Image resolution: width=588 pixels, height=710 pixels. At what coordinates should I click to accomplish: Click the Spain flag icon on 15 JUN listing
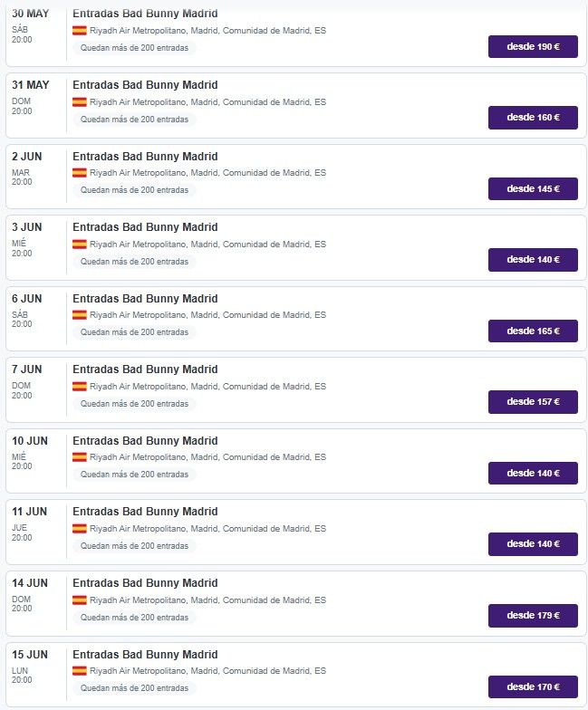click(80, 670)
